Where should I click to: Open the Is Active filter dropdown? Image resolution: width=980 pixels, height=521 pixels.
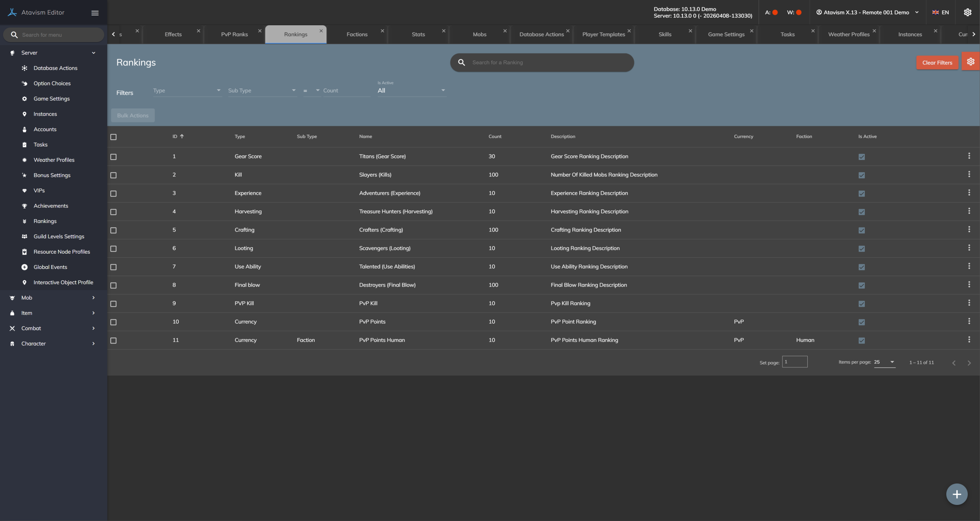pos(412,91)
